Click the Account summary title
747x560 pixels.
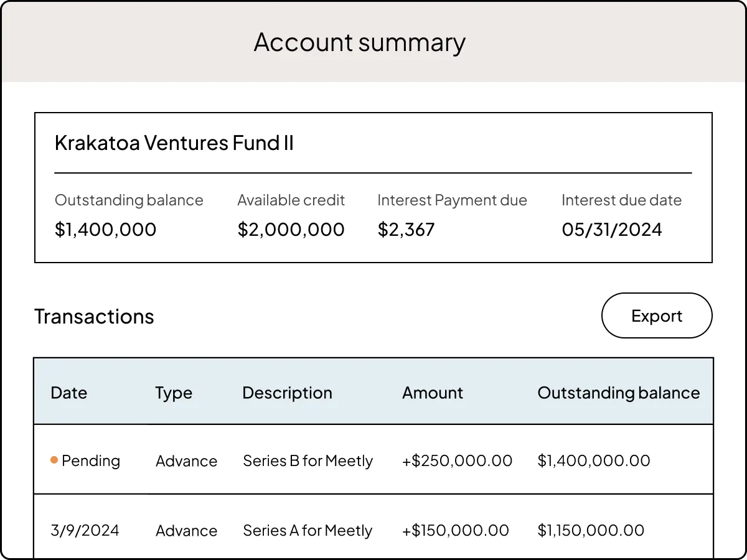[x=359, y=42]
